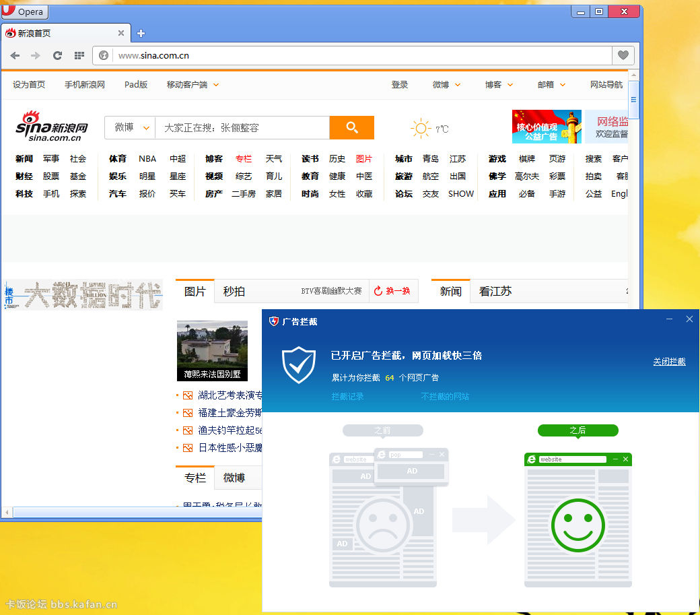Click image icon beside 福建土豪 headline
The width and height of the screenshot is (700, 615).
coord(188,413)
